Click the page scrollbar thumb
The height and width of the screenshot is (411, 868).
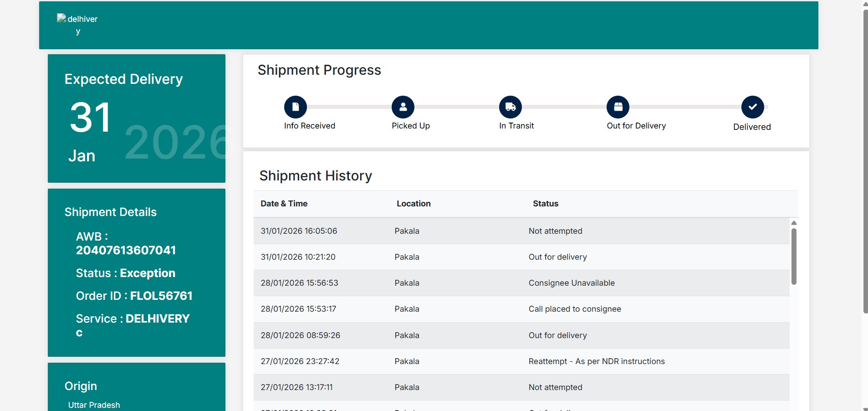865,159
